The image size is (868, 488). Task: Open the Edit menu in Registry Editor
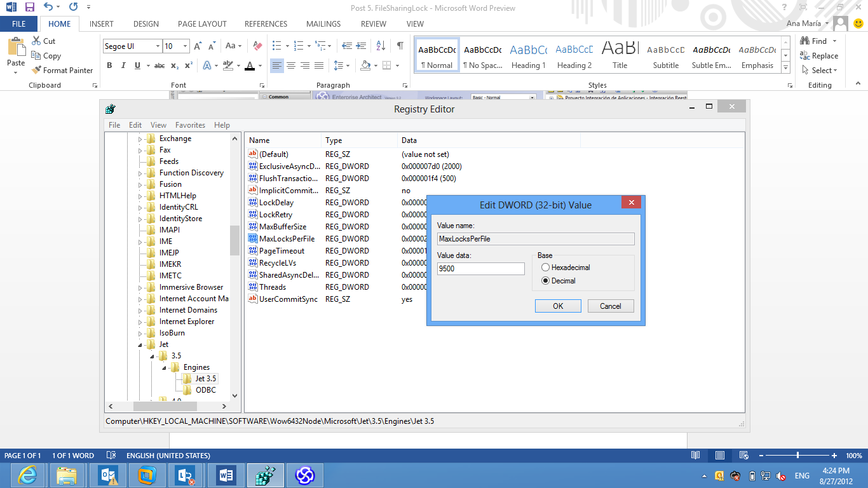tap(135, 125)
